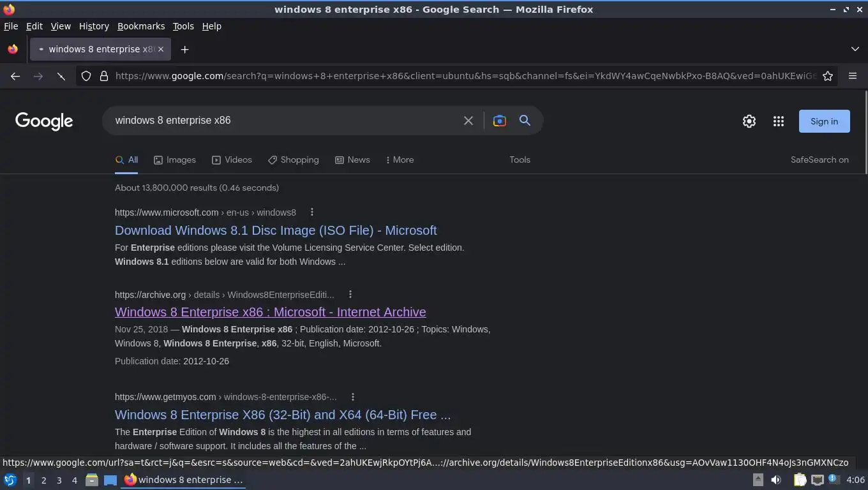
Task: Click the removable media eject tray icon
Action: click(x=758, y=480)
